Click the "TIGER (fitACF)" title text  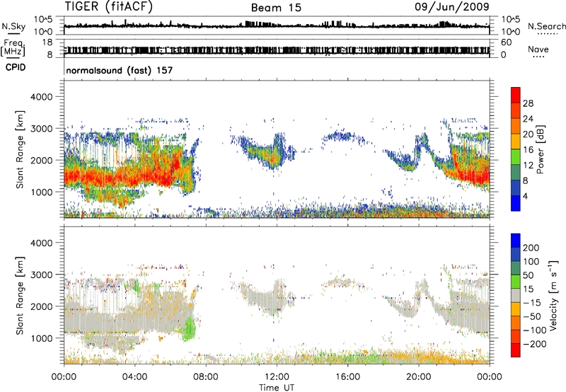click(109, 6)
